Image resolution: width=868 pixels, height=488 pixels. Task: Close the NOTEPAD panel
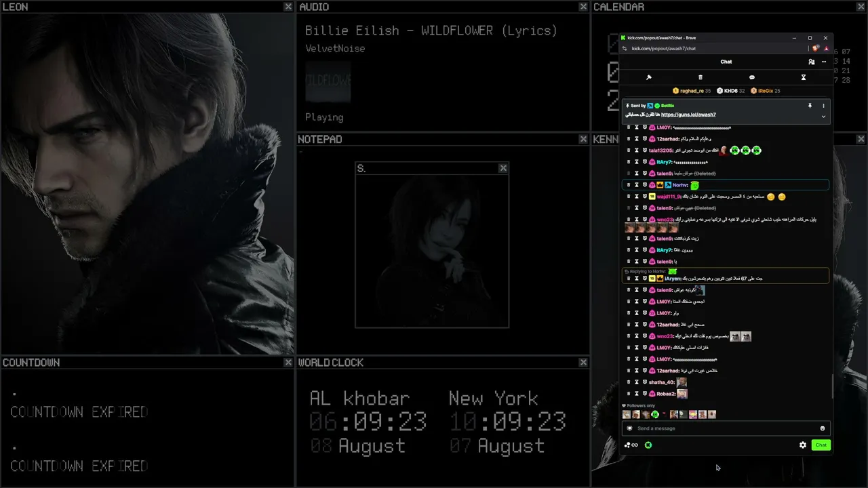point(583,139)
